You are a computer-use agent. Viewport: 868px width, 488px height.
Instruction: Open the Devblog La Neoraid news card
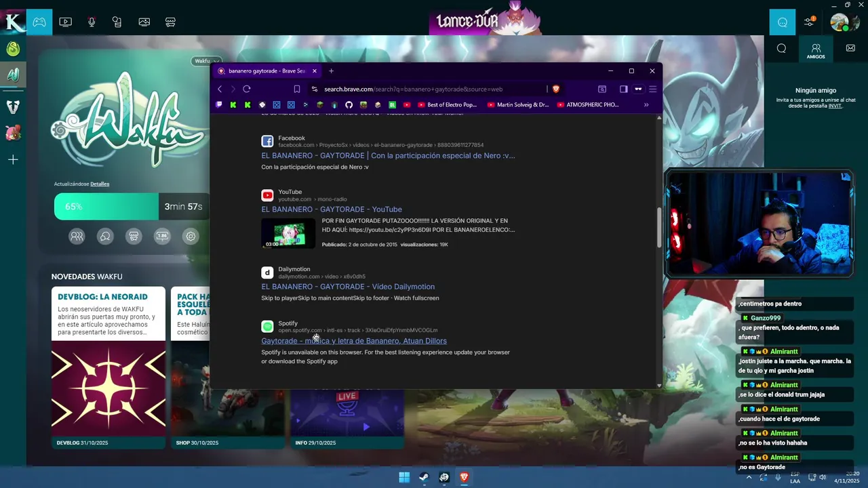click(x=108, y=367)
